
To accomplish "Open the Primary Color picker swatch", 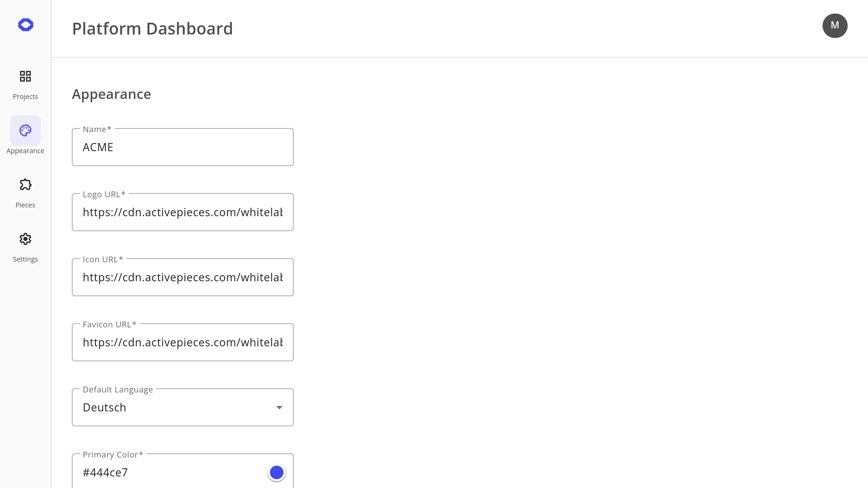I will 277,472.
